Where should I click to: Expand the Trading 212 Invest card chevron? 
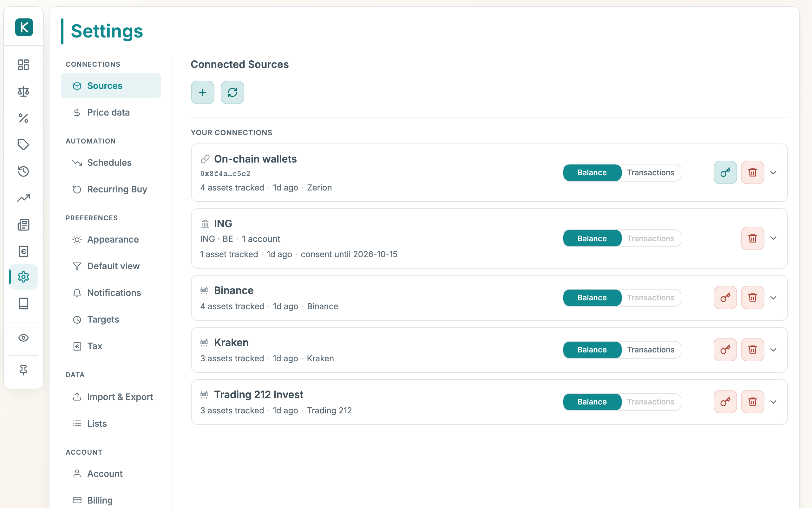coord(773,402)
